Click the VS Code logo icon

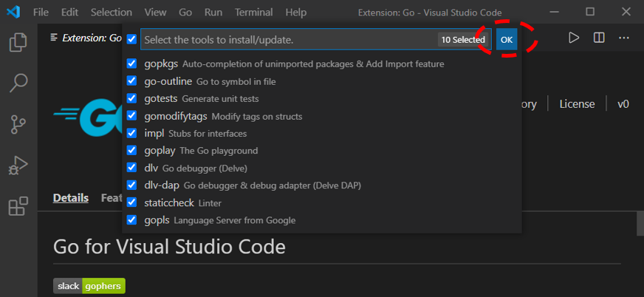(13, 13)
